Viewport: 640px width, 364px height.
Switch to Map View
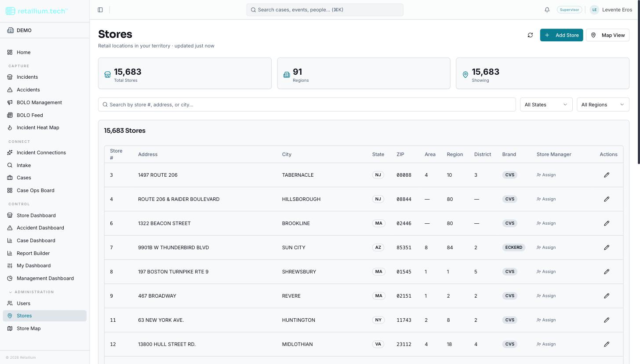[x=607, y=35]
